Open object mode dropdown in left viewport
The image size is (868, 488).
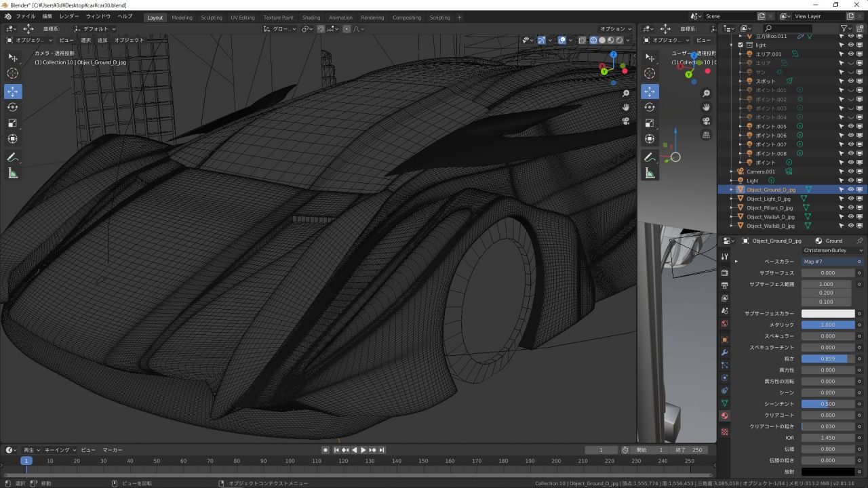coord(29,40)
